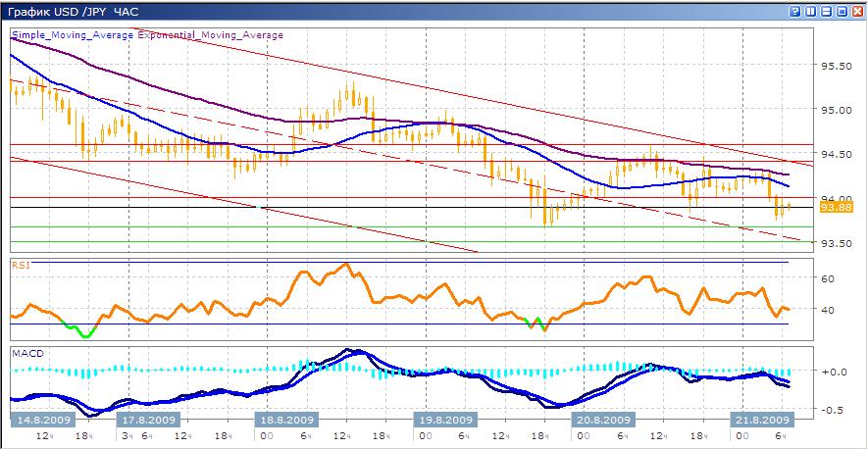This screenshot has height=449, width=868.
Task: Maximize the chart window
Action: coord(841,11)
